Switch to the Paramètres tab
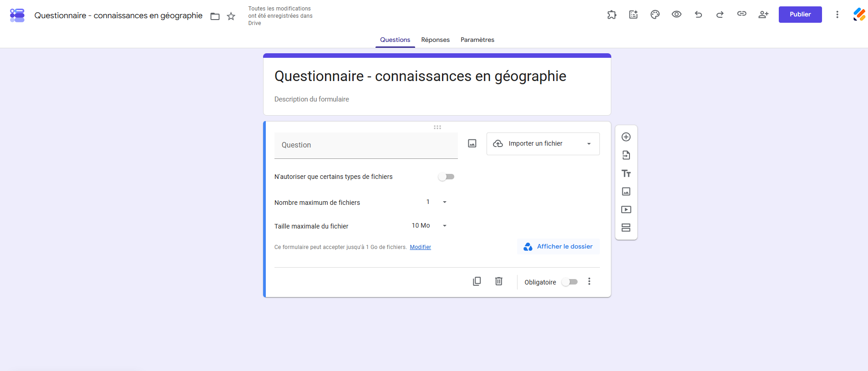868x371 pixels. pyautogui.click(x=477, y=40)
